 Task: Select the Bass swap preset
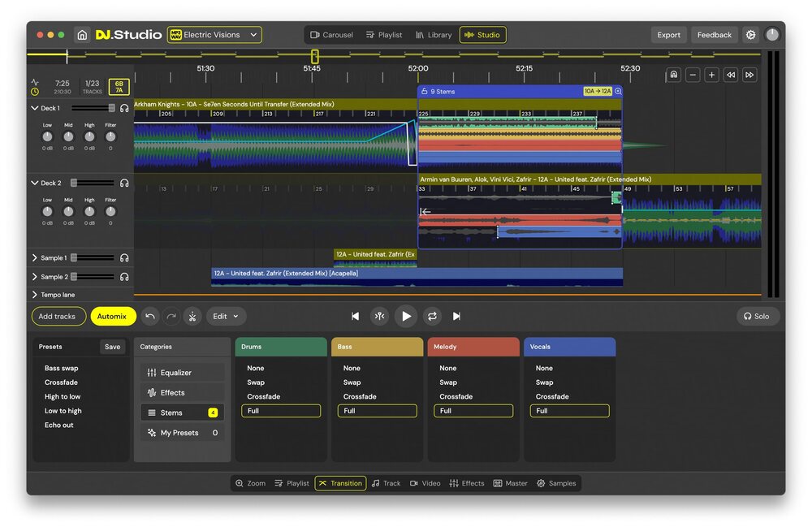point(62,369)
